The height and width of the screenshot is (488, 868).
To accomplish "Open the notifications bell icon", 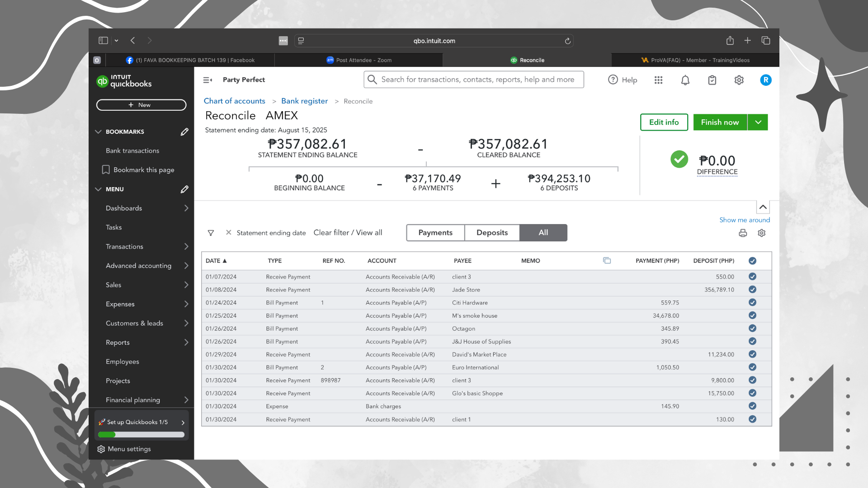I will pyautogui.click(x=685, y=80).
